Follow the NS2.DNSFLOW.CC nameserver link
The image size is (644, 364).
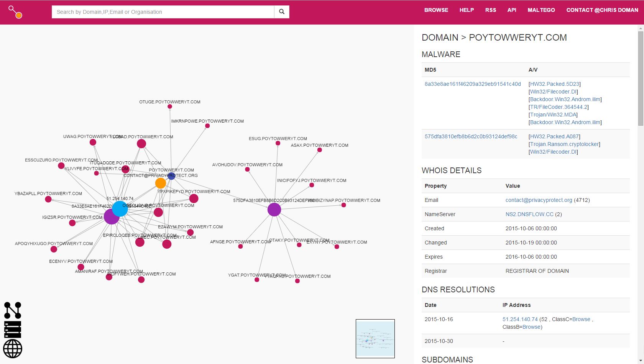pos(529,214)
